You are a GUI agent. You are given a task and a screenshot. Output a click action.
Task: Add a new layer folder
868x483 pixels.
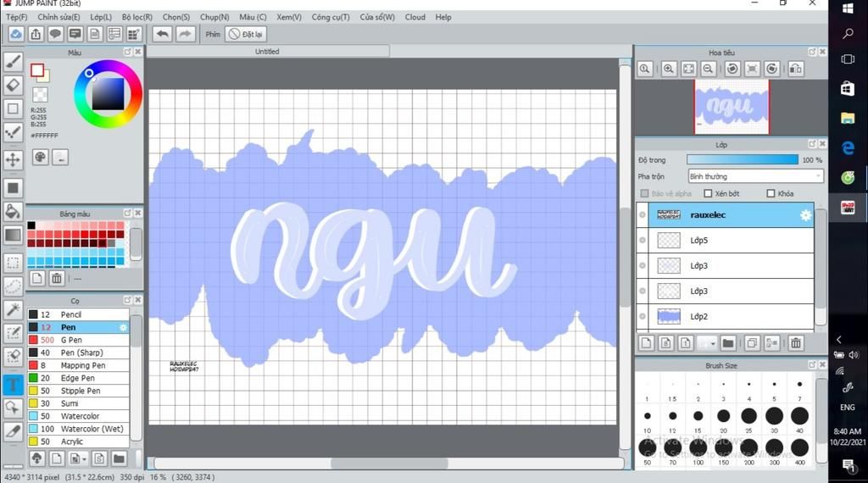pos(728,343)
